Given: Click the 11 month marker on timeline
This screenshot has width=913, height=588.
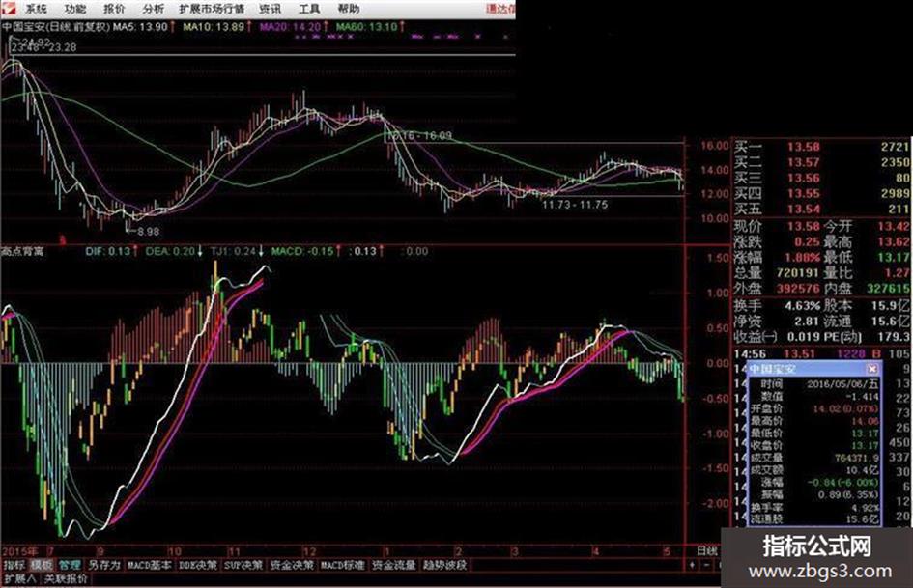Looking at the screenshot, I should pos(234,551).
